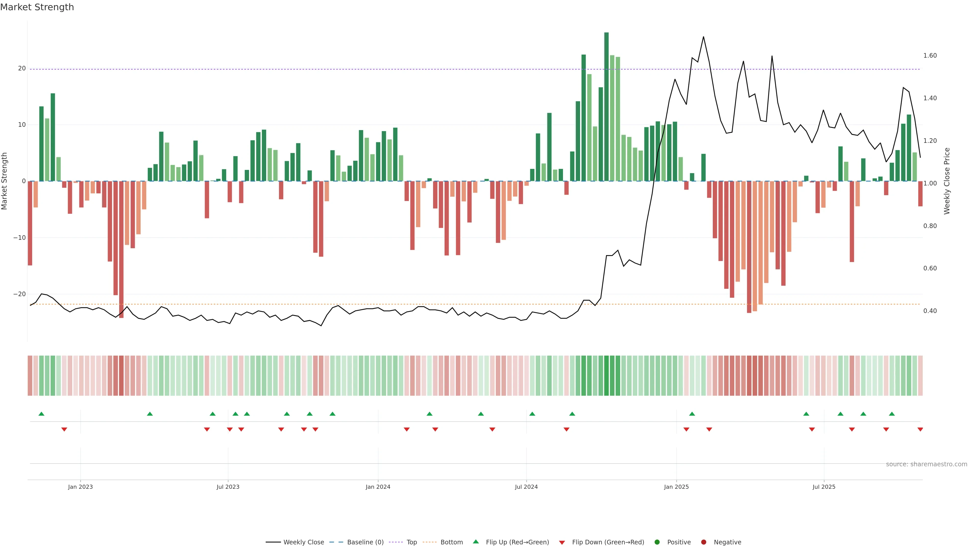Image resolution: width=980 pixels, height=551 pixels.
Task: Click Flip Up green triangle legend icon
Action: 475,542
